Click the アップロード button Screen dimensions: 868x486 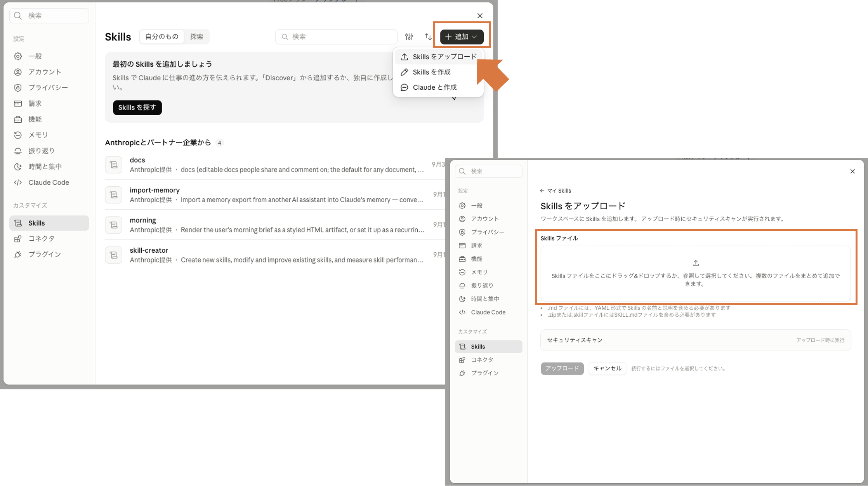tap(562, 368)
